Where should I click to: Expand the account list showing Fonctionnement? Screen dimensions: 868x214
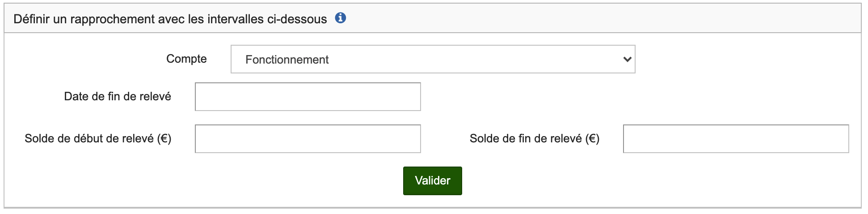[432, 59]
